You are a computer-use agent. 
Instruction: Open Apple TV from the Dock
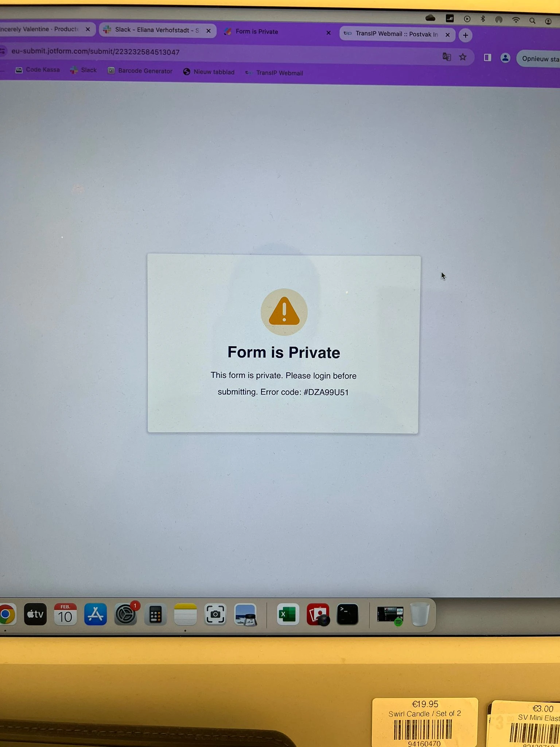click(35, 614)
